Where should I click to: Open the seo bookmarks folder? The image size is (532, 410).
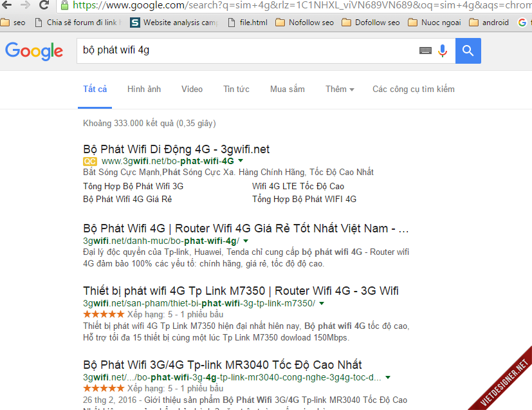13,23
